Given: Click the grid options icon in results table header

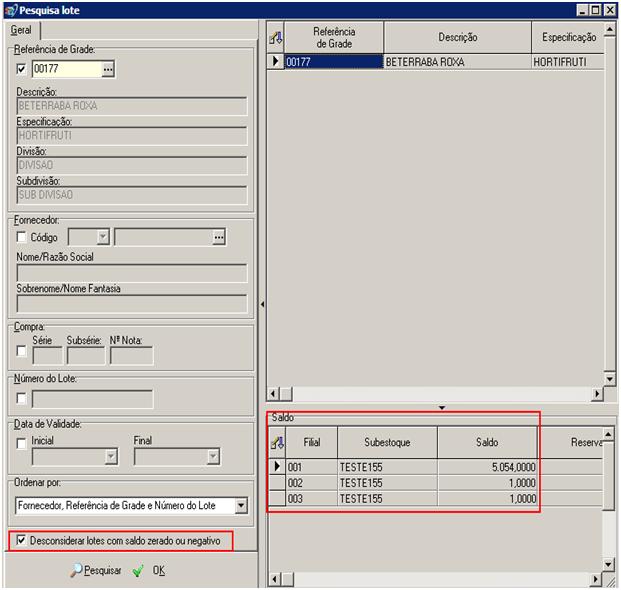Looking at the screenshot, I should (x=276, y=37).
